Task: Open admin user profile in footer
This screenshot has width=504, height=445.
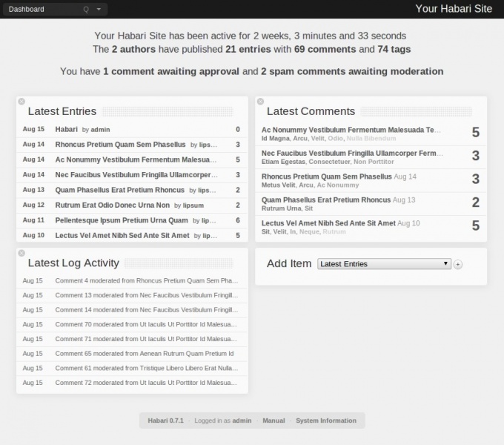Action: [242, 421]
